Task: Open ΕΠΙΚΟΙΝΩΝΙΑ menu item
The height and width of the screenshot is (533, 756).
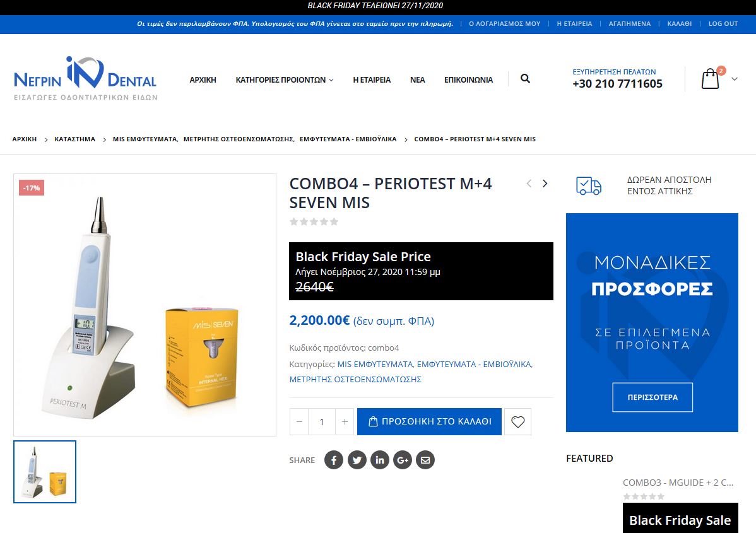Action: pyautogui.click(x=469, y=80)
